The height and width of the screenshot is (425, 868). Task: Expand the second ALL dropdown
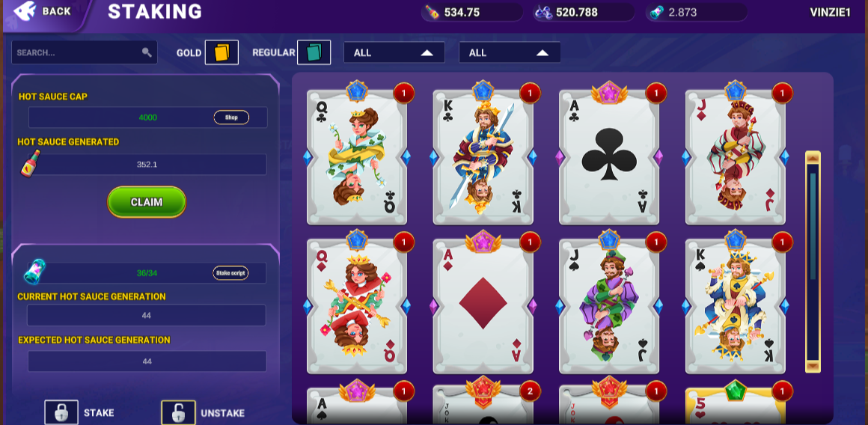click(x=510, y=52)
